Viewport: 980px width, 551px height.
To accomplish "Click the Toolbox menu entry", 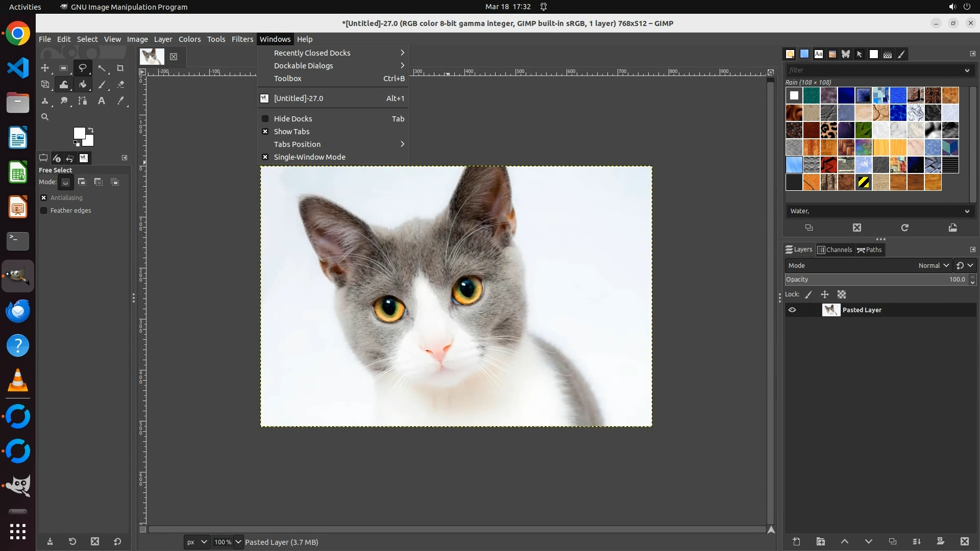I will [288, 79].
